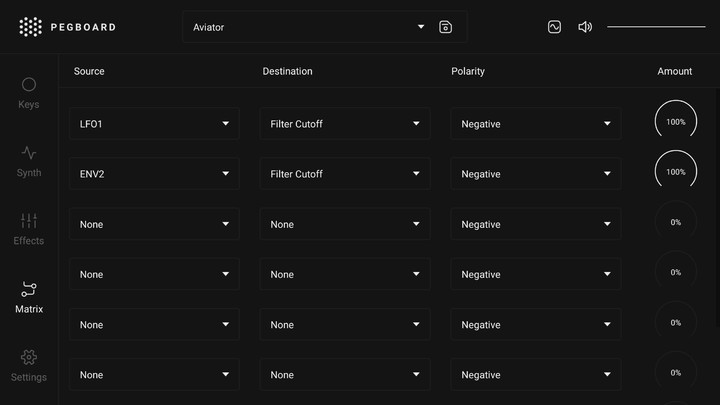Switch to the Matrix tab

[29, 296]
